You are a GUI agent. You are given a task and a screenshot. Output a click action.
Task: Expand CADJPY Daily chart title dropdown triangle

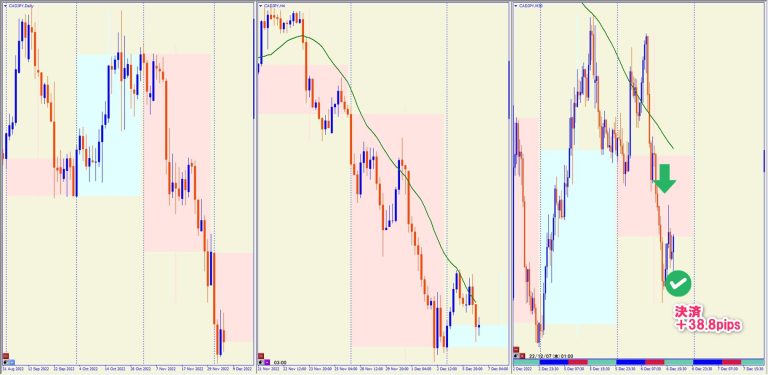pyautogui.click(x=5, y=6)
